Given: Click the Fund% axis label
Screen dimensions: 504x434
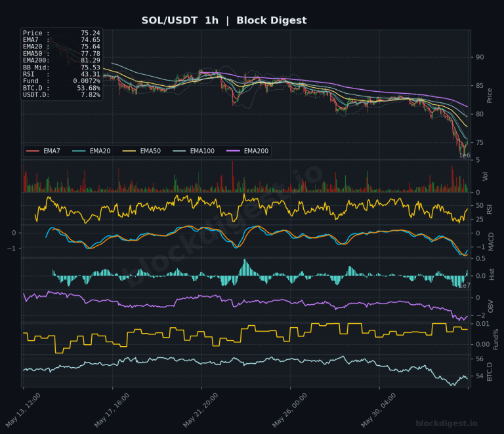Looking at the screenshot, I should [x=495, y=339].
